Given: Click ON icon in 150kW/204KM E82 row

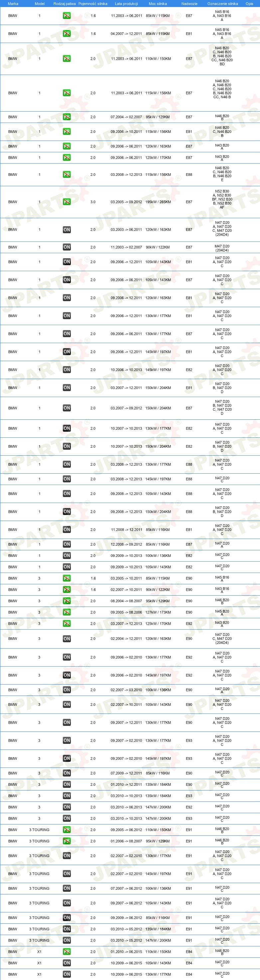Looking at the screenshot, I should 67,447.
